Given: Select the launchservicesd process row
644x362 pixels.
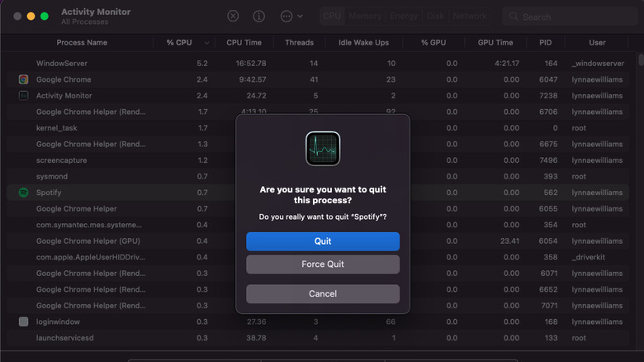Looking at the screenshot, I should (x=318, y=338).
